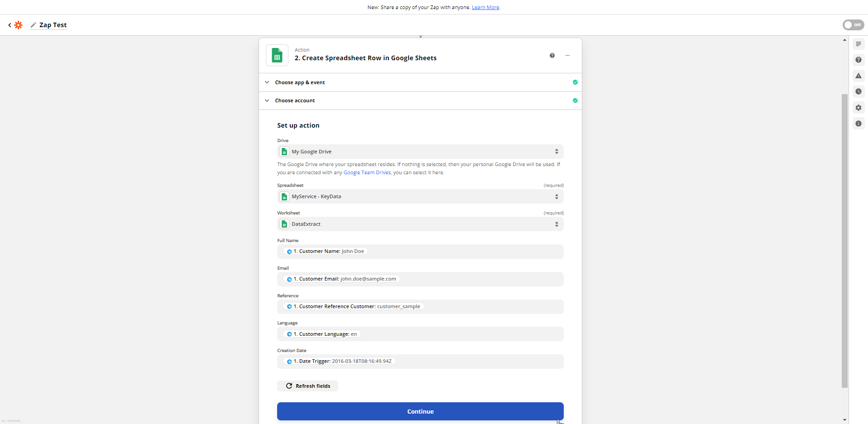Click the scrollbar down arrow

tap(844, 420)
